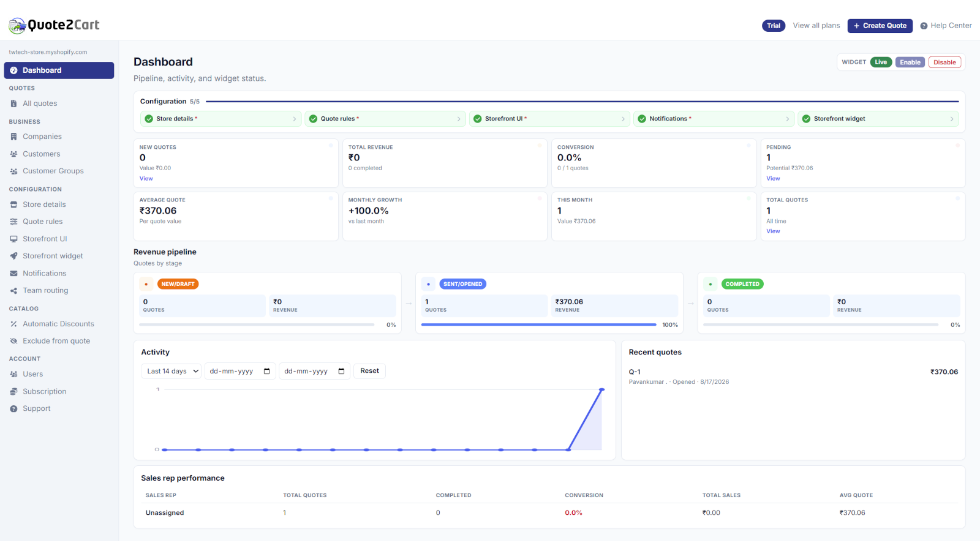980x551 pixels.
Task: Expand the Quote rules configuration chevron
Action: [459, 119]
